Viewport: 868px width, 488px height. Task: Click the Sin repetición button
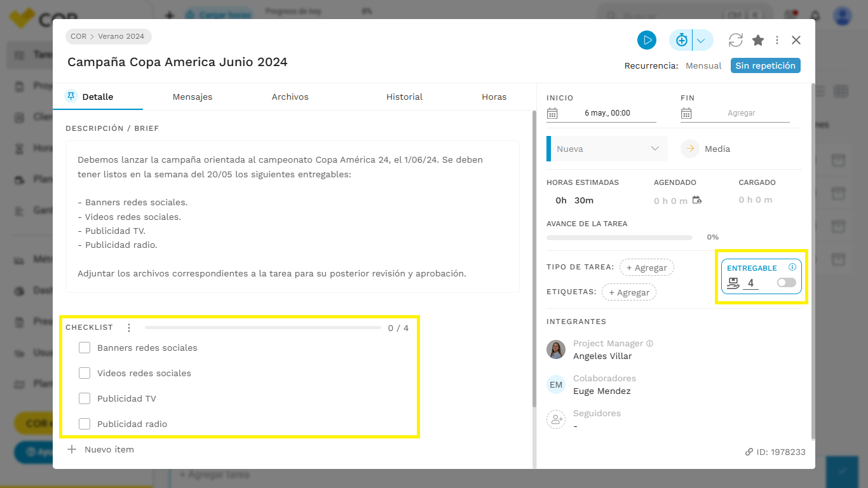coord(765,65)
